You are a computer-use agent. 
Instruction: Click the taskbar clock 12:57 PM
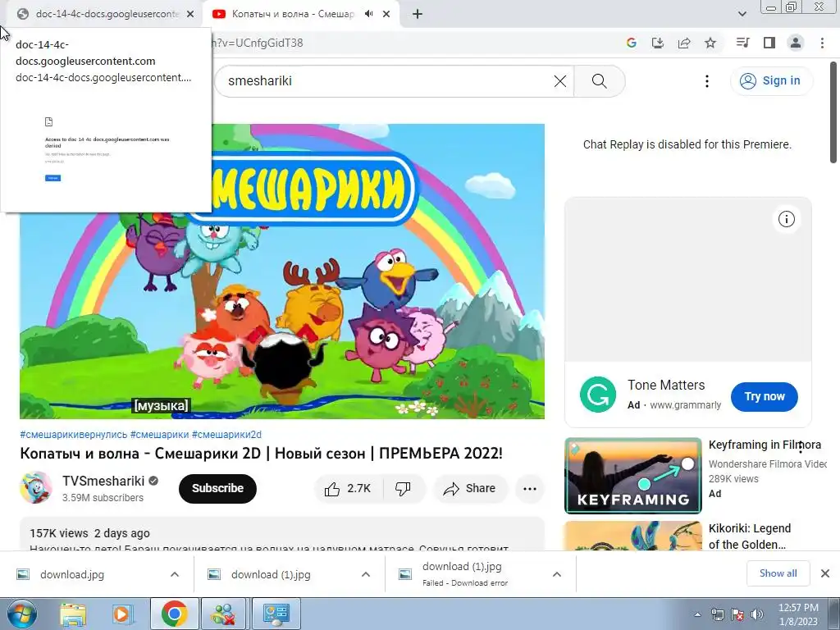tap(798, 614)
